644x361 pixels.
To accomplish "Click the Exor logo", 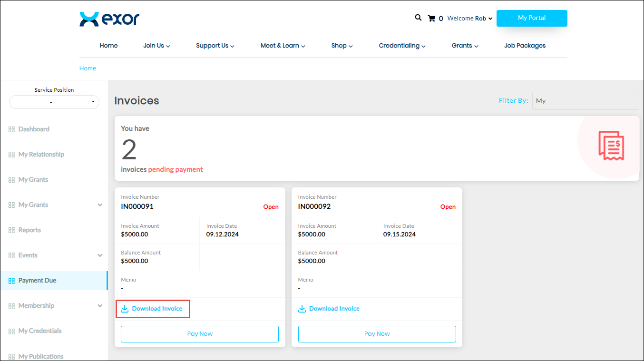I will point(109,19).
